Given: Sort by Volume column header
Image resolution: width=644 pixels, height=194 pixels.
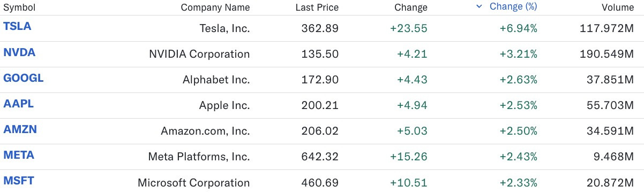Looking at the screenshot, I should [x=618, y=7].
